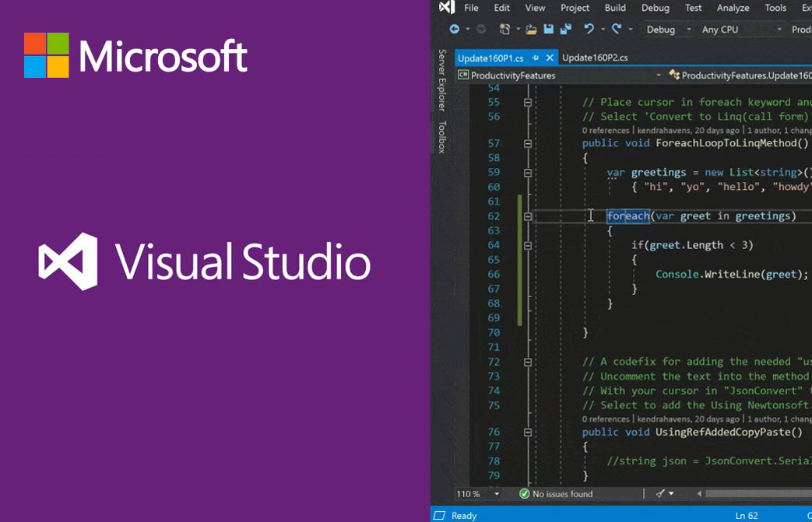
Task: Click the Save All icon
Action: pos(565,30)
